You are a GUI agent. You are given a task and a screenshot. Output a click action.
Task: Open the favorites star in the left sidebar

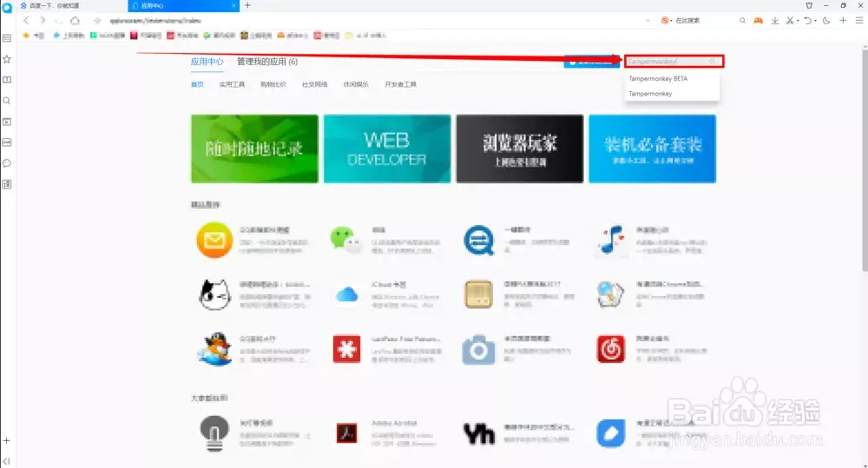7,59
